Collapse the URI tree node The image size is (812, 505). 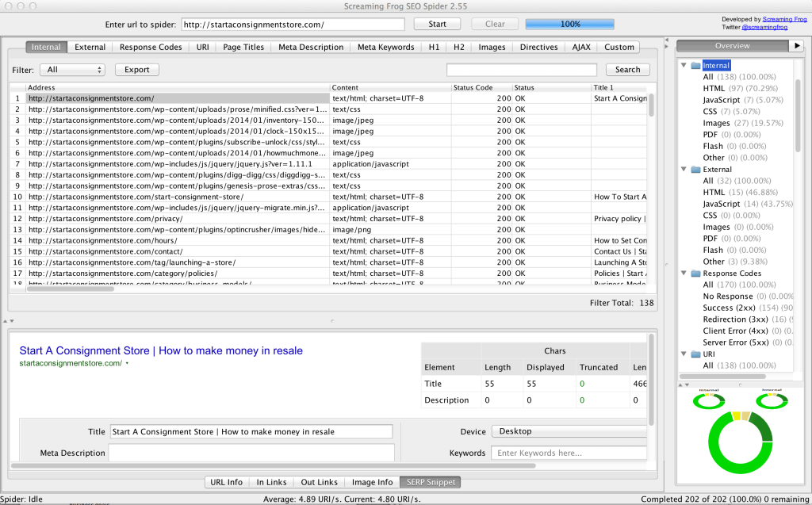tap(684, 354)
